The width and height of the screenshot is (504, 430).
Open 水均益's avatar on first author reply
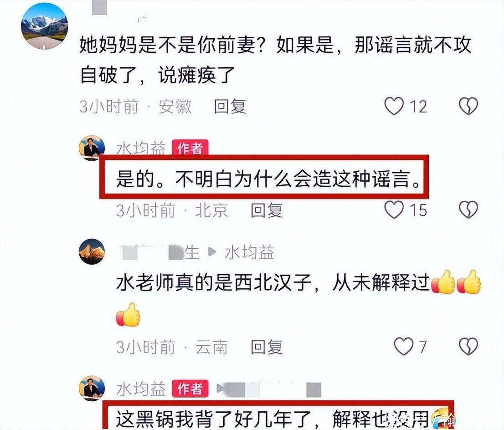click(x=92, y=148)
